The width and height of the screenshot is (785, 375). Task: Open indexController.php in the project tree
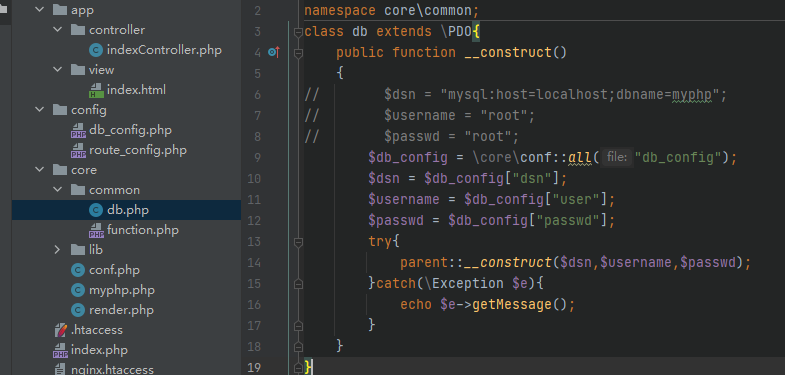(164, 50)
